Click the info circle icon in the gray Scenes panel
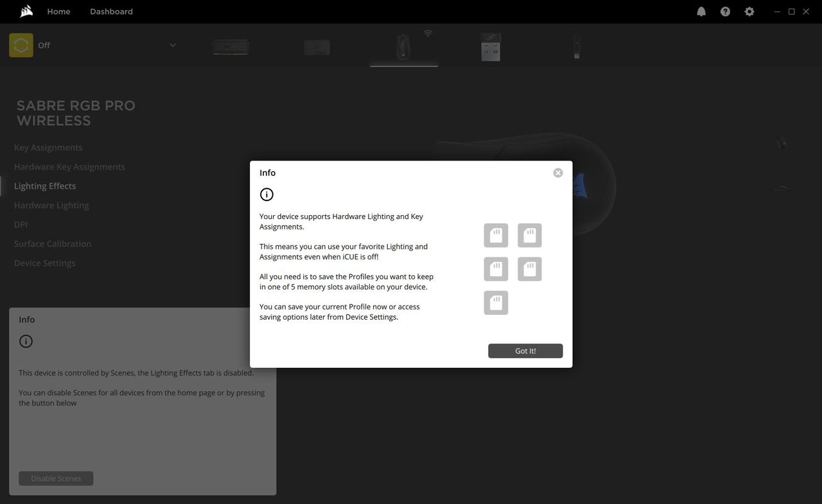The height and width of the screenshot is (504, 822). tap(26, 342)
